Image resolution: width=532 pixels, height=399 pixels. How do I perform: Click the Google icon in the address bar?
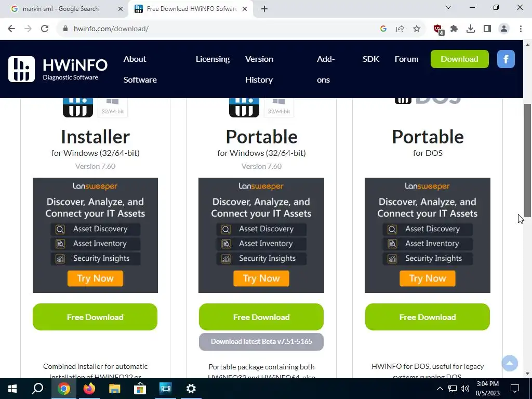click(383, 29)
